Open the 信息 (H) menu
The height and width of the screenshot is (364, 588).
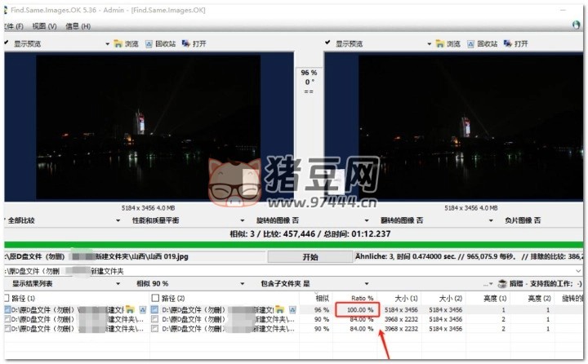78,26
